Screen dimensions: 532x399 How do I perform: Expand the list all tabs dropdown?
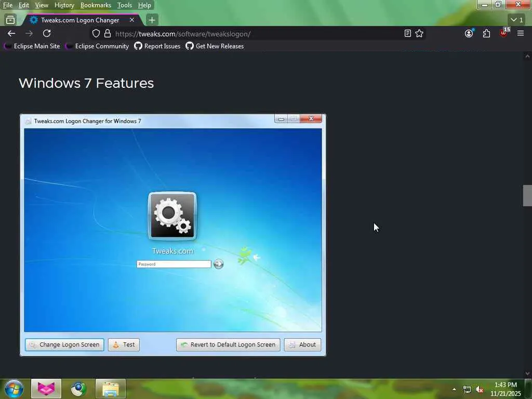[517, 20]
